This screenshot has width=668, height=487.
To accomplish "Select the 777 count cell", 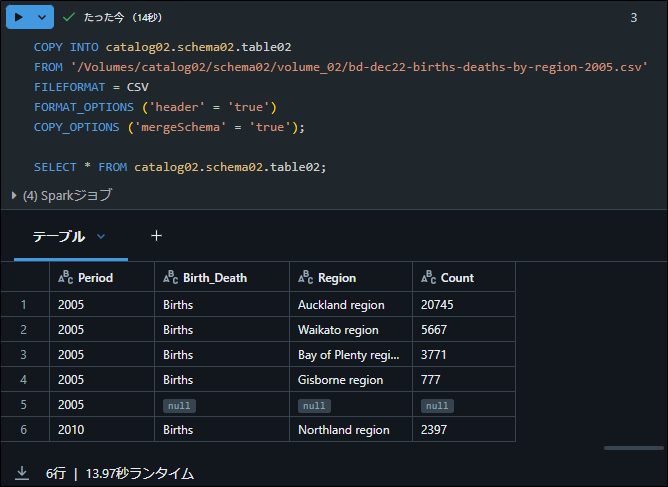I will coord(464,380).
